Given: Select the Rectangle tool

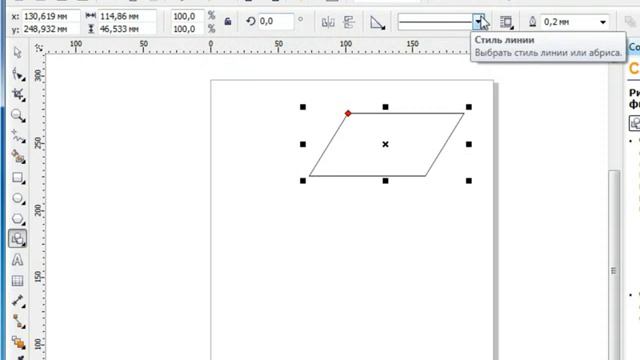Looking at the screenshot, I should (x=18, y=178).
